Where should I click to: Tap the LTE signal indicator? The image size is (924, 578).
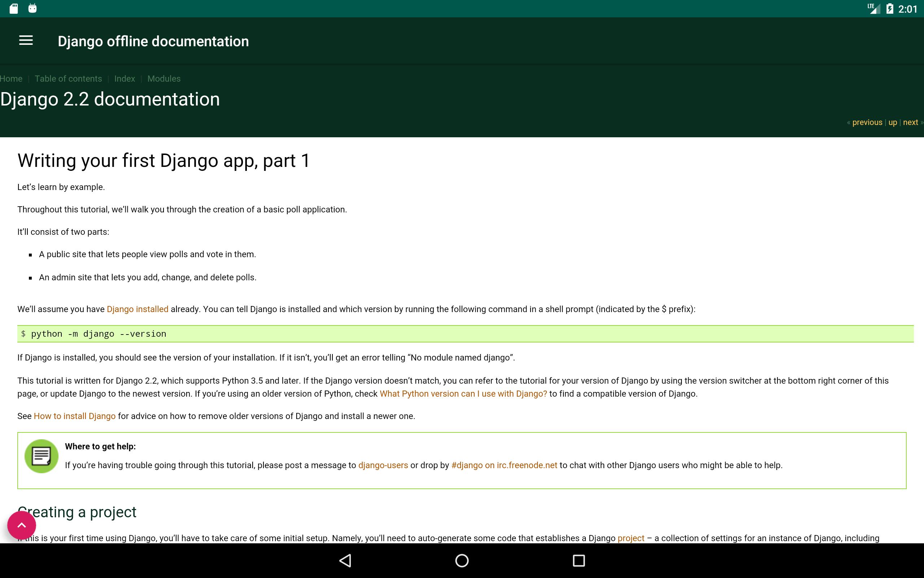point(873,8)
